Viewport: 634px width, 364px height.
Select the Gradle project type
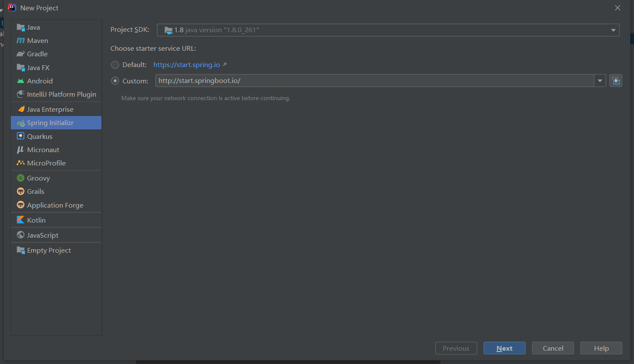pyautogui.click(x=36, y=54)
